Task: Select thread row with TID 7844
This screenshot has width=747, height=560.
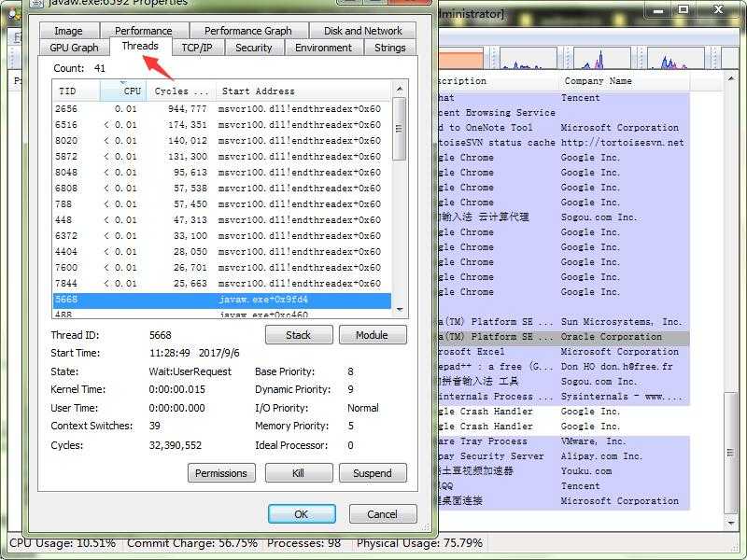Action: tap(221, 284)
